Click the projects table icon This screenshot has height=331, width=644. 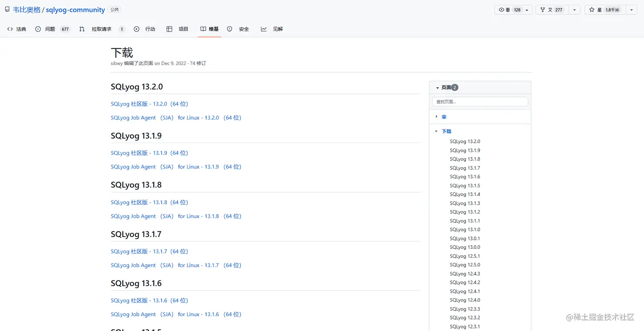(x=170, y=29)
